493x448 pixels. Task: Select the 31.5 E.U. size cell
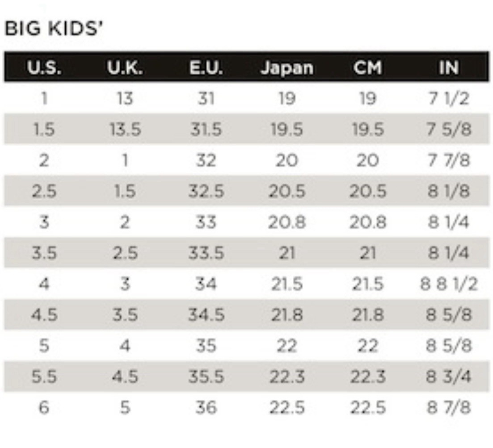point(206,130)
